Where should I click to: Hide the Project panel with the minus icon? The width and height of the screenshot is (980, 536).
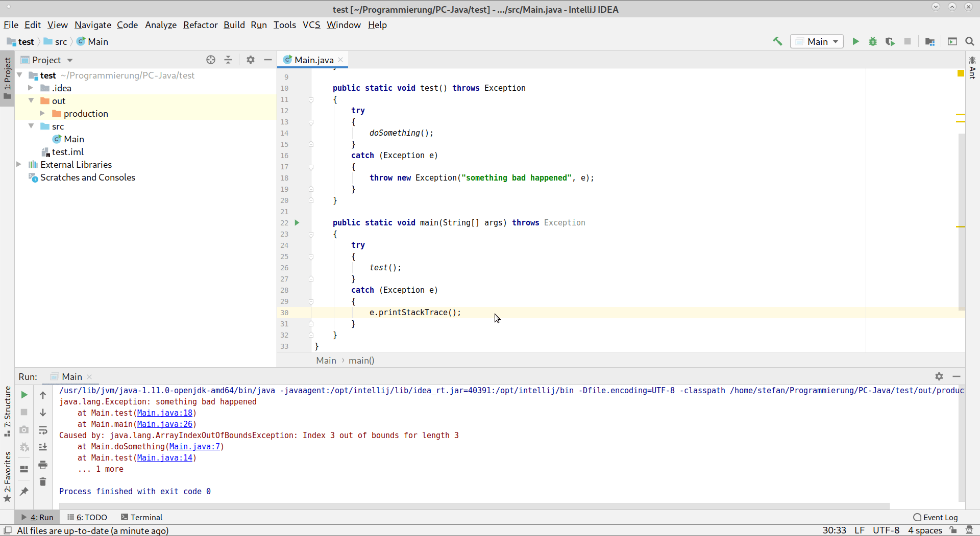pos(268,60)
